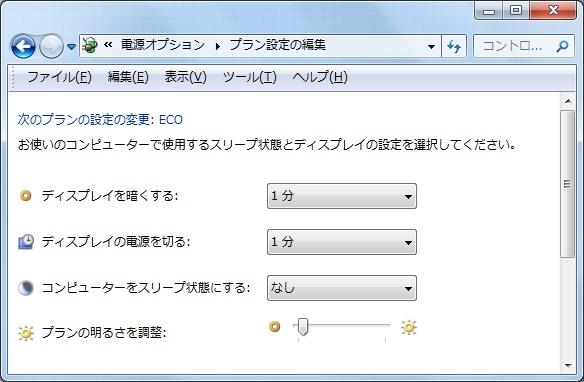Click 電源オプション in the breadcrumb
The image size is (584, 382).
coord(163,45)
